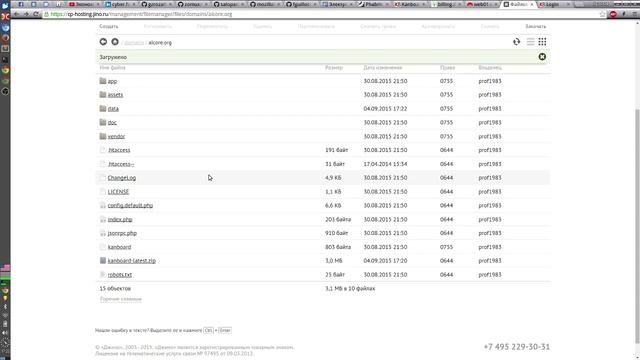Click Закачать in the toolbar

pyautogui.click(x=536, y=26)
